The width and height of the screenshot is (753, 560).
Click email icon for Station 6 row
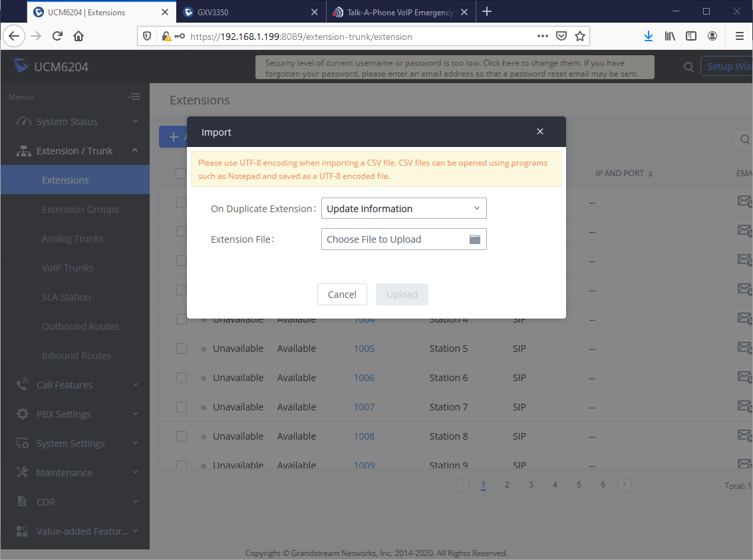(x=745, y=376)
